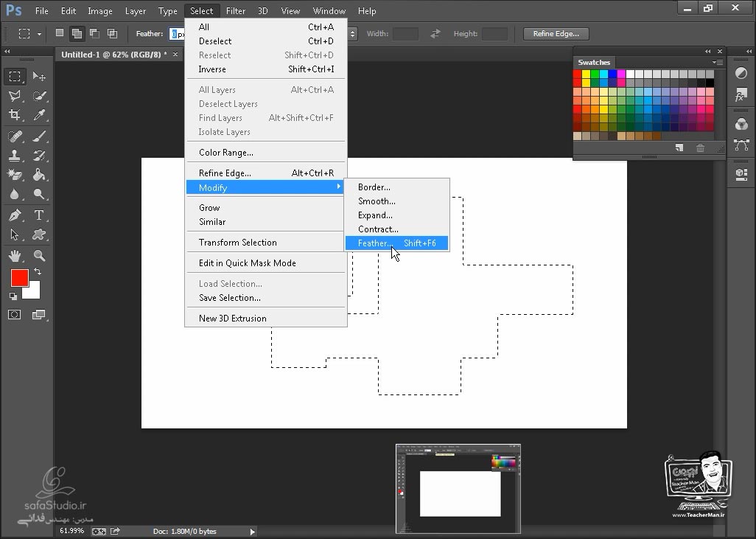Enable Subtract from Selection mode
756x539 pixels.
pos(94,33)
